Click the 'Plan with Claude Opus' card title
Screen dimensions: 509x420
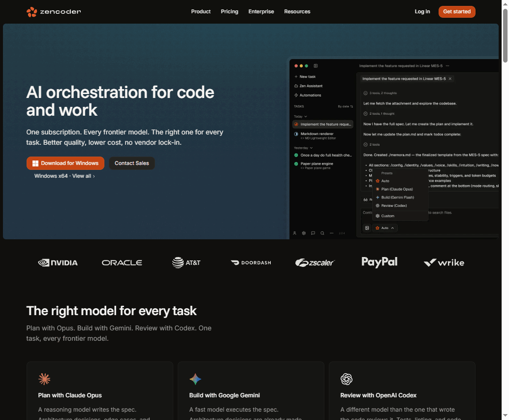pyautogui.click(x=70, y=395)
